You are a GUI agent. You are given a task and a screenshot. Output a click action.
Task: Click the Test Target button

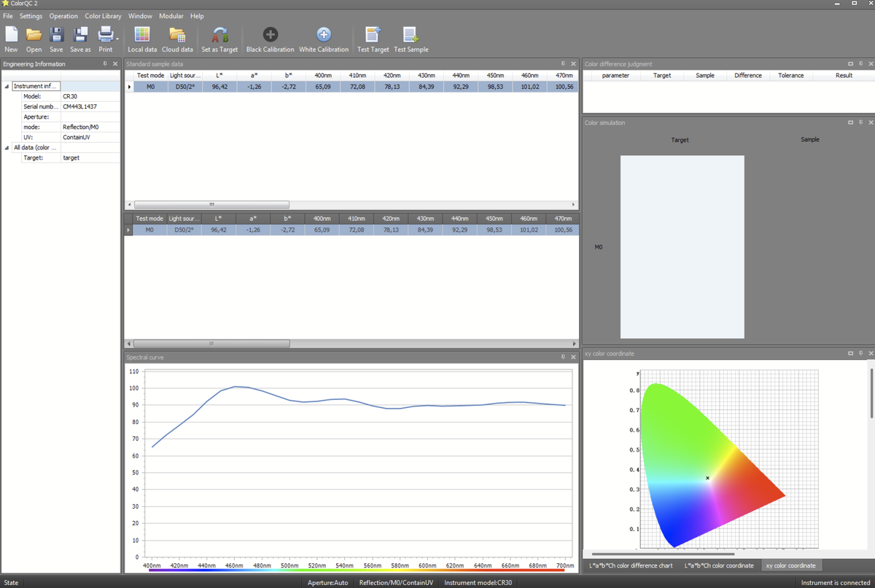tap(373, 35)
